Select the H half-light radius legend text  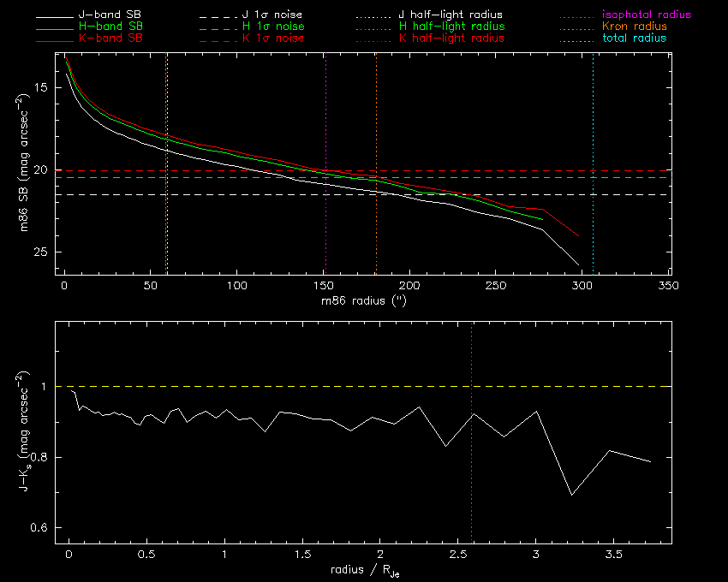click(451, 27)
